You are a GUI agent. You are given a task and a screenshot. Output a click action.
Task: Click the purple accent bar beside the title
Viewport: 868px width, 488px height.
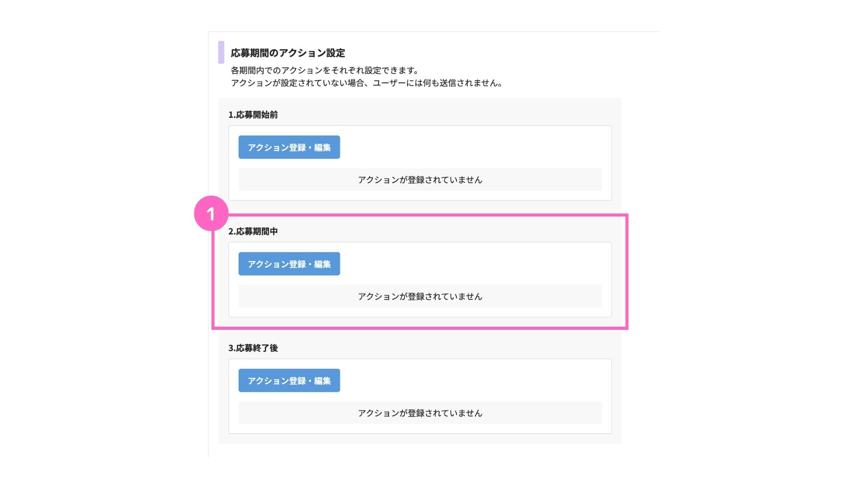coord(221,52)
